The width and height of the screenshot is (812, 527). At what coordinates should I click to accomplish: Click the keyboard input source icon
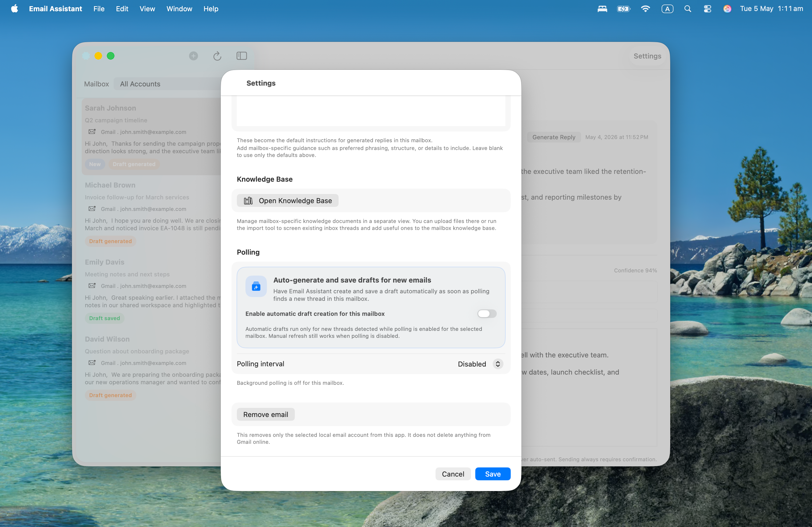click(x=667, y=9)
